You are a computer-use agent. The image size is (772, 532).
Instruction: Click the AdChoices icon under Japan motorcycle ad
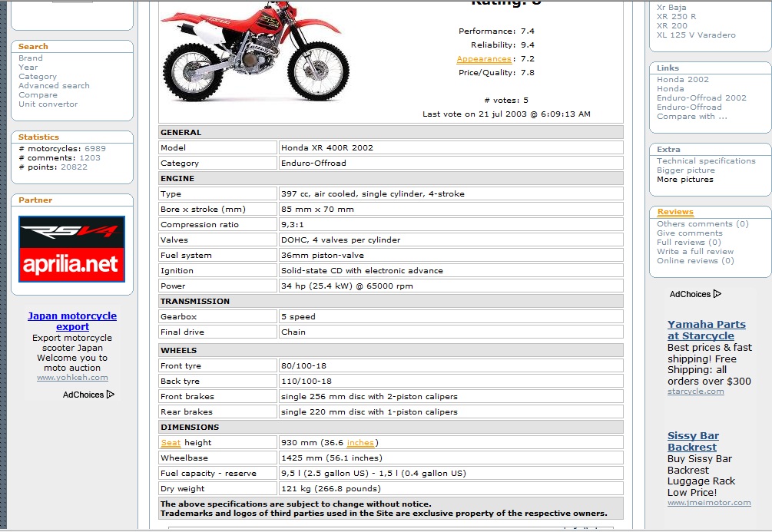[x=111, y=395]
